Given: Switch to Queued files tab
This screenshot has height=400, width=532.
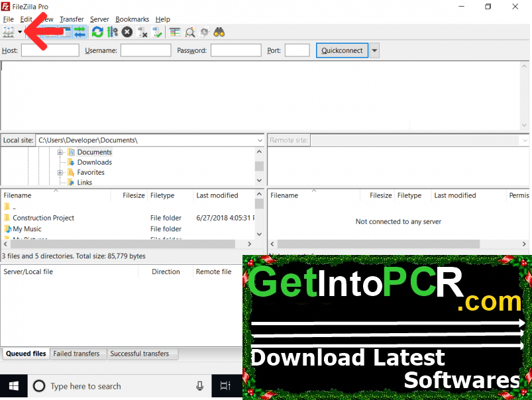Looking at the screenshot, I should coord(26,354).
